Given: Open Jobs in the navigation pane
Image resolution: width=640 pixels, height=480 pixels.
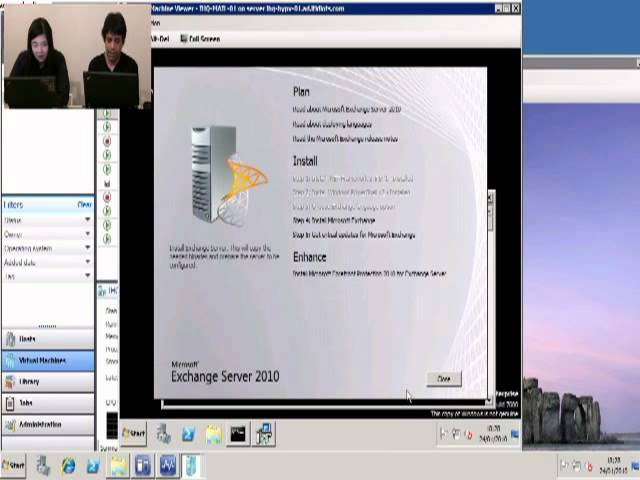Looking at the screenshot, I should (48, 403).
